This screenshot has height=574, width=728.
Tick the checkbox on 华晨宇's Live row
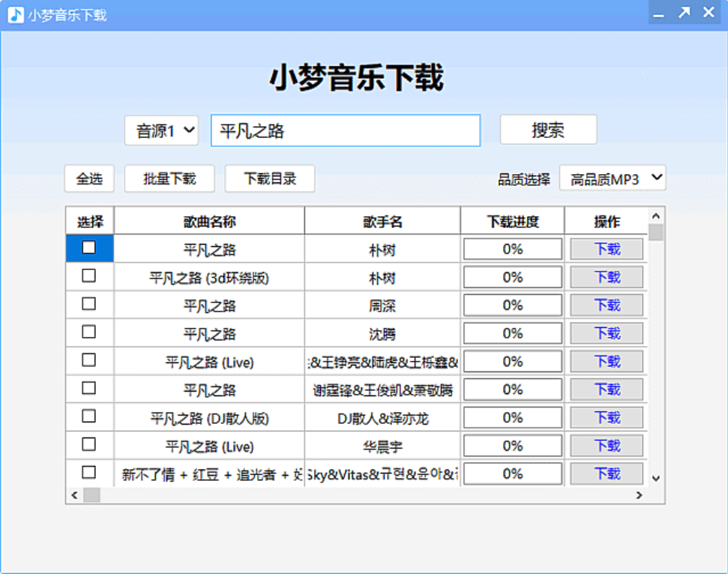pos(88,445)
